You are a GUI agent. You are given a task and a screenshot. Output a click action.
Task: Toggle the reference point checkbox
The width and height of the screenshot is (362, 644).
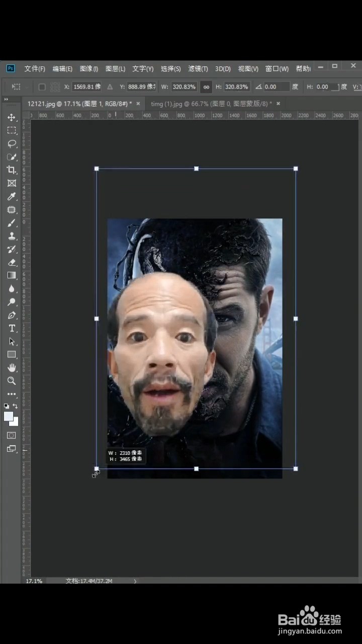tap(42, 87)
